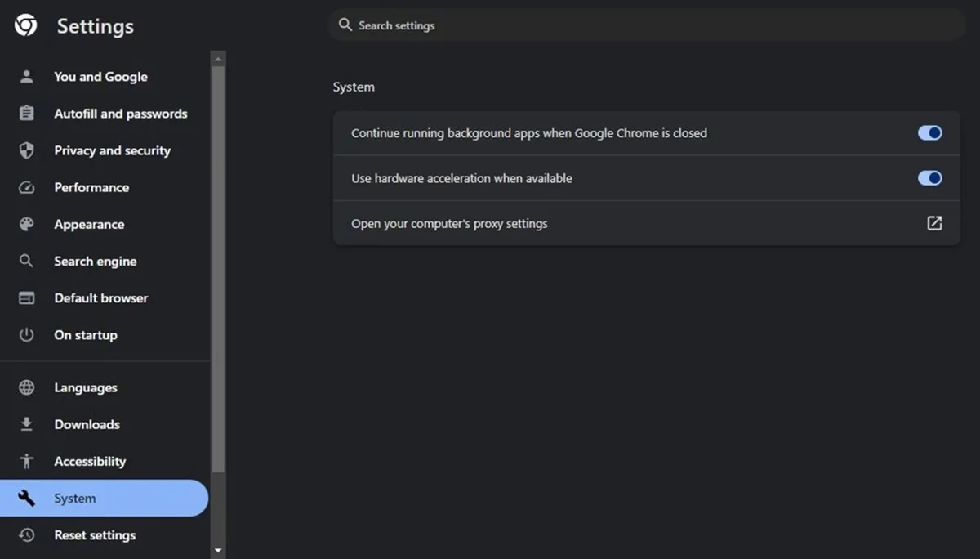Image resolution: width=980 pixels, height=559 pixels.
Task: Click the Continue running background apps label
Action: point(529,133)
